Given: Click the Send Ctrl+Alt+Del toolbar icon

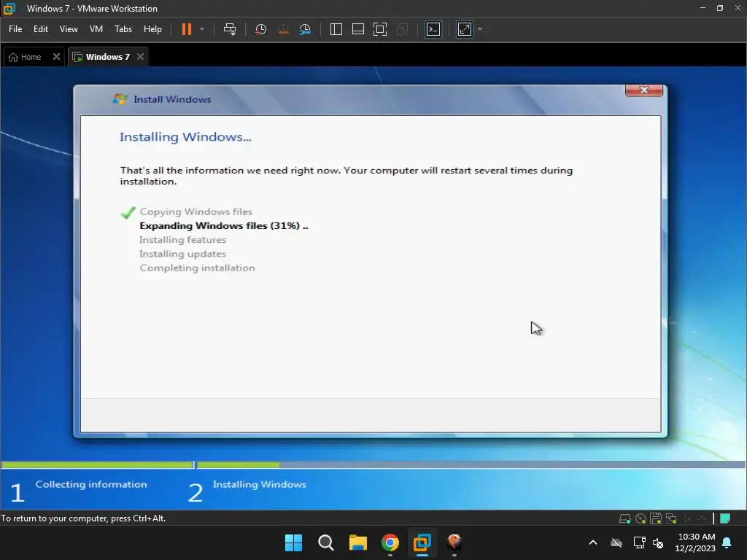Looking at the screenshot, I should pos(230,29).
